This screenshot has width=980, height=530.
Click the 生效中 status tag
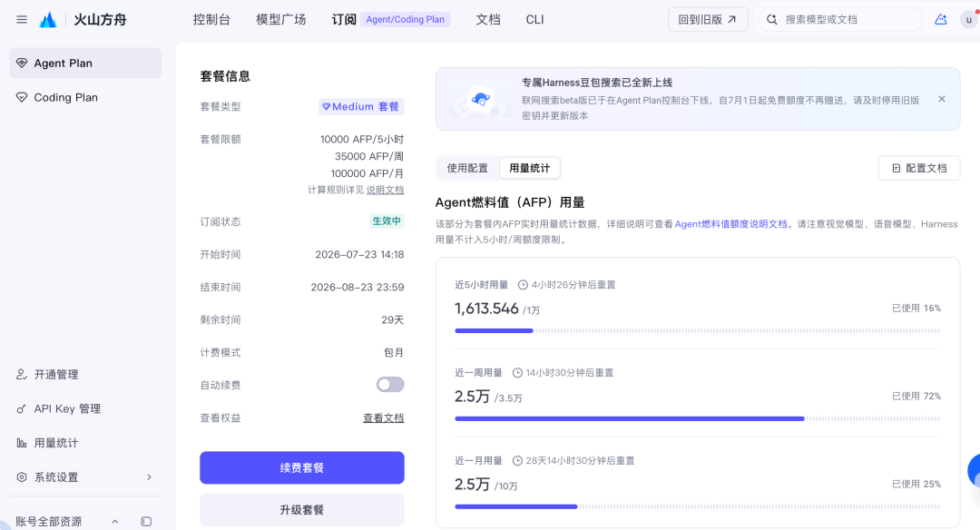point(387,221)
